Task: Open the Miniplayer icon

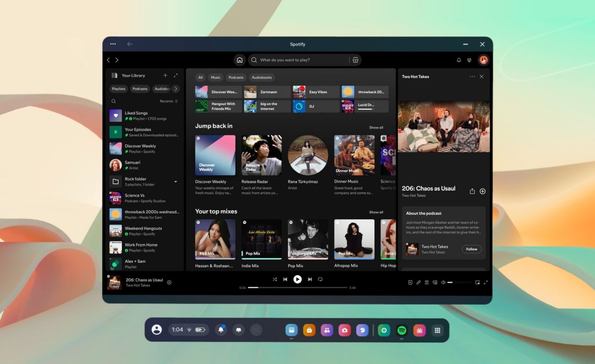Action: 477,282
